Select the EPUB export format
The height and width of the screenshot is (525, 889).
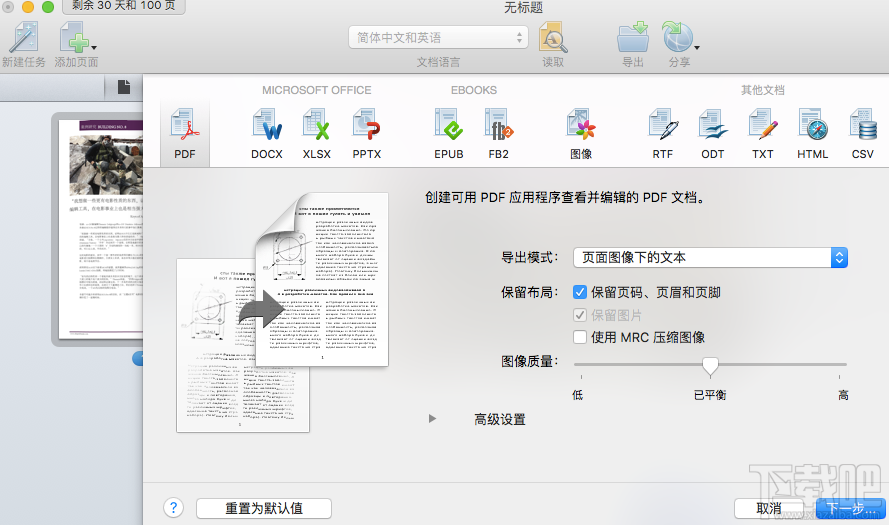[448, 134]
